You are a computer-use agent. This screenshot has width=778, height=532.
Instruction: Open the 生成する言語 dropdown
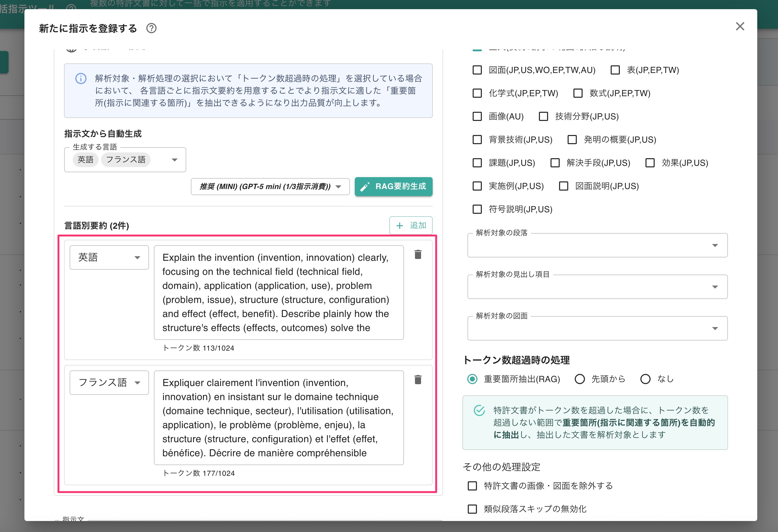click(125, 160)
